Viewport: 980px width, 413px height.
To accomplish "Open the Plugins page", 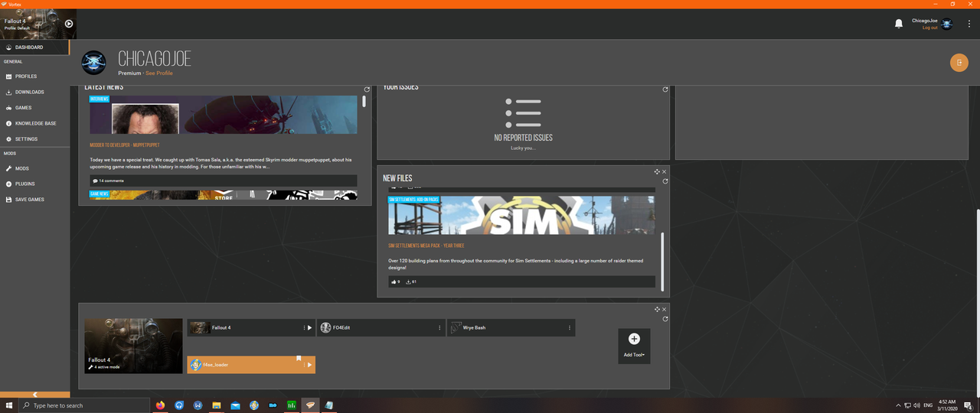I will 34,184.
